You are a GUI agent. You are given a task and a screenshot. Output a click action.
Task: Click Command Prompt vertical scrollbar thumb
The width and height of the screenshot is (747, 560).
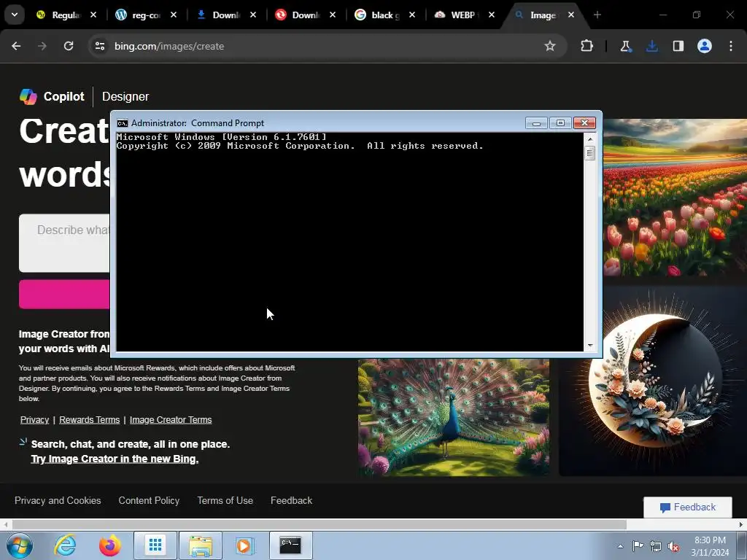pos(590,153)
